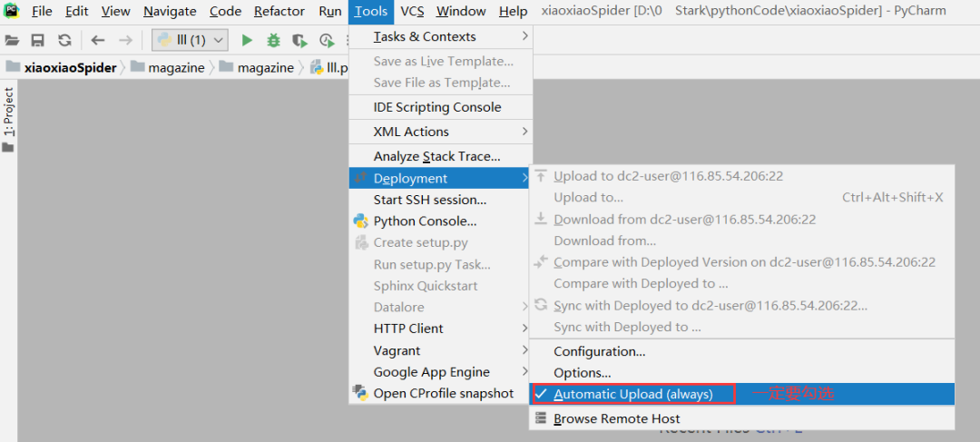Screen dimensions: 980x442
Task: Expand the Tasks & Contexts submenu
Action: (x=441, y=36)
